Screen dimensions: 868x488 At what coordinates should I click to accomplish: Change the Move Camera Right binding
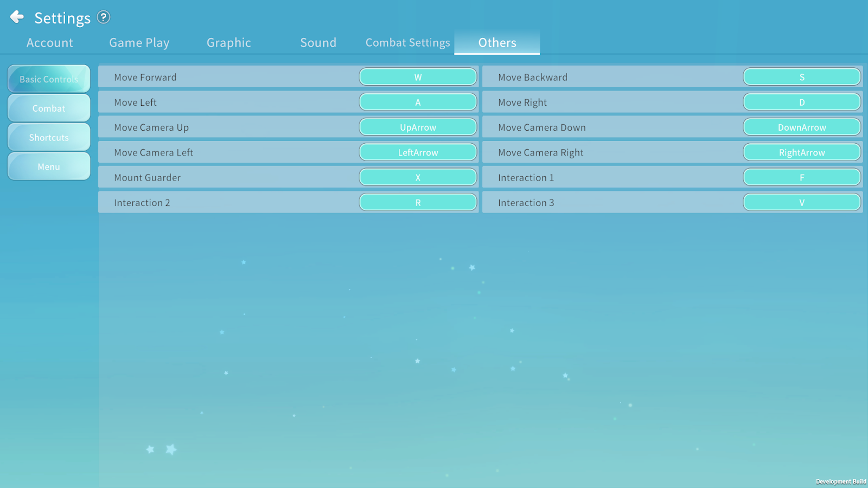[801, 152]
